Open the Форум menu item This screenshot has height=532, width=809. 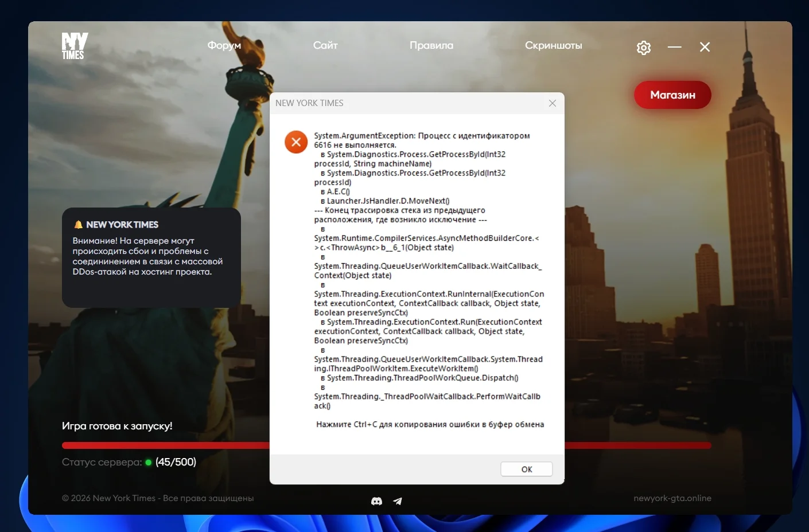coord(224,45)
